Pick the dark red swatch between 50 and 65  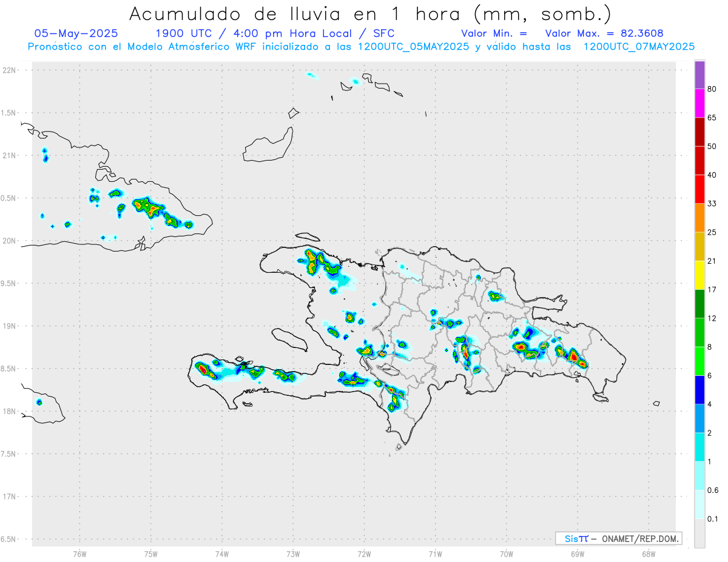coord(699,132)
